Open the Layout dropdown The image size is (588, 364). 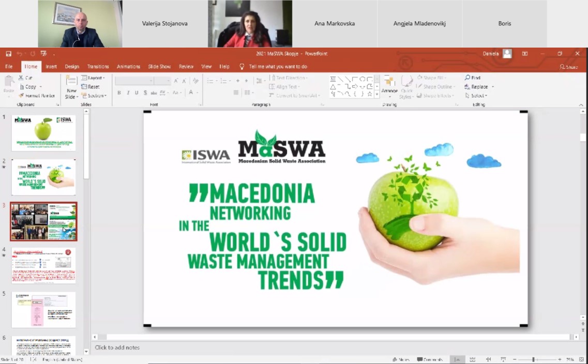pyautogui.click(x=95, y=79)
